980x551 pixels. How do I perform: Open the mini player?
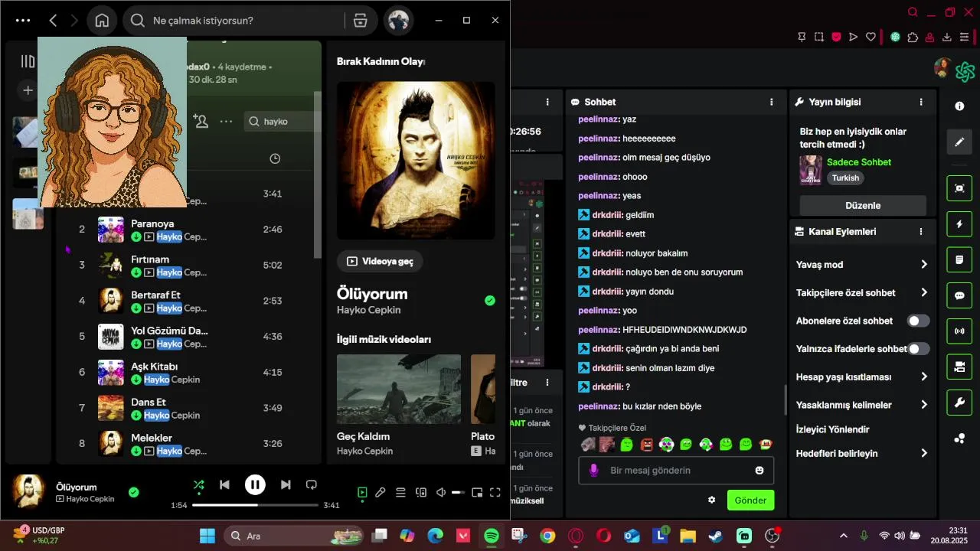(x=477, y=493)
